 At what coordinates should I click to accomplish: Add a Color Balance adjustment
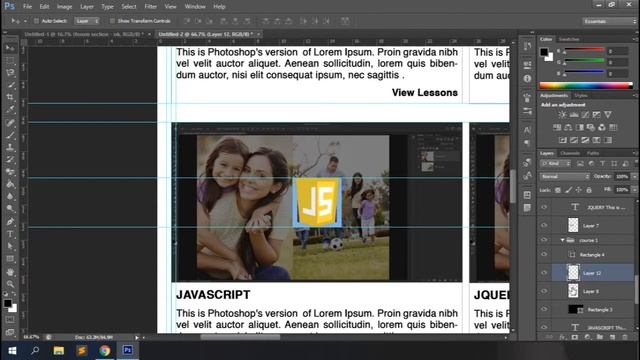pos(568,127)
